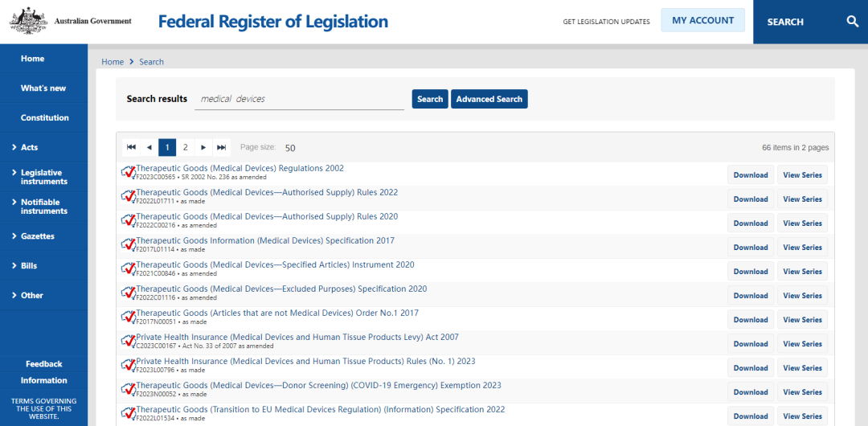Screen dimensions: 868x426
Task: Open the Constitution menu item
Action: pyautogui.click(x=44, y=117)
